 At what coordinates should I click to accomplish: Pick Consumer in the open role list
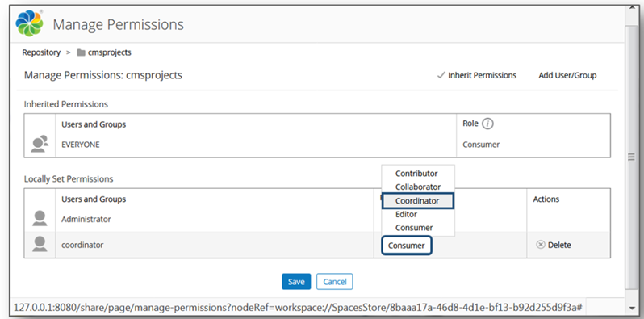pyautogui.click(x=414, y=228)
